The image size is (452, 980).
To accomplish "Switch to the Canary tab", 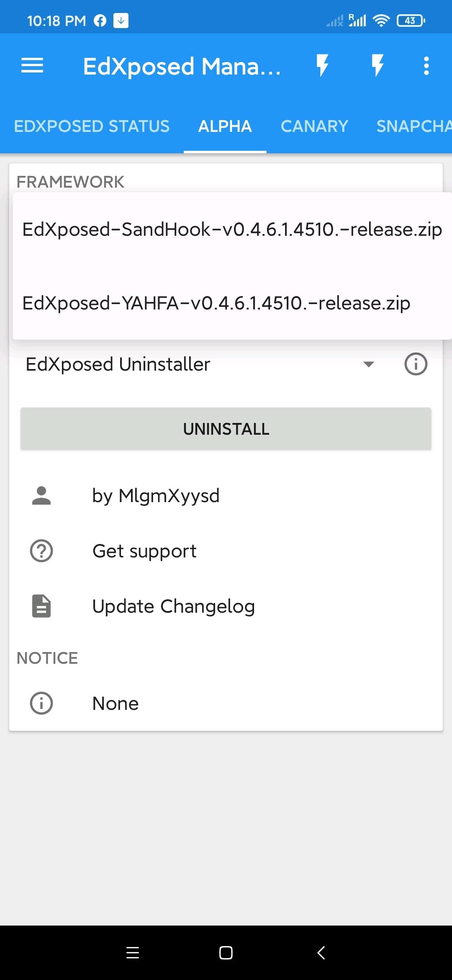I will click(314, 126).
